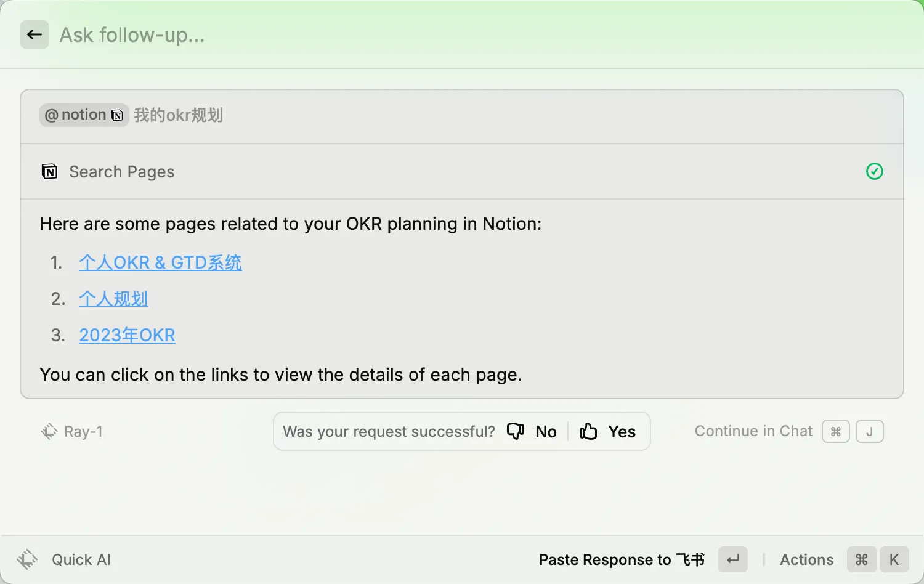
Task: Open the Actions menu
Action: coord(806,559)
